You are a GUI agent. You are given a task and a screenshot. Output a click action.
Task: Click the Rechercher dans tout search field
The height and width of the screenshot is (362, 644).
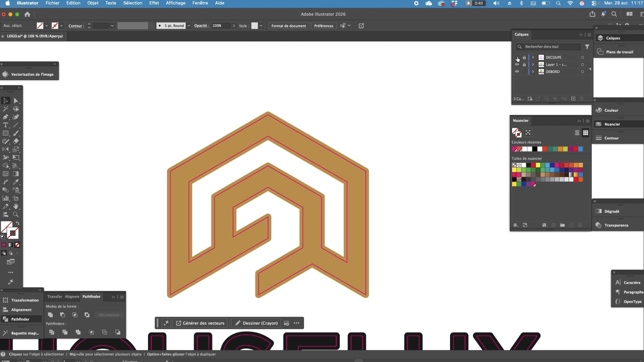click(550, 47)
